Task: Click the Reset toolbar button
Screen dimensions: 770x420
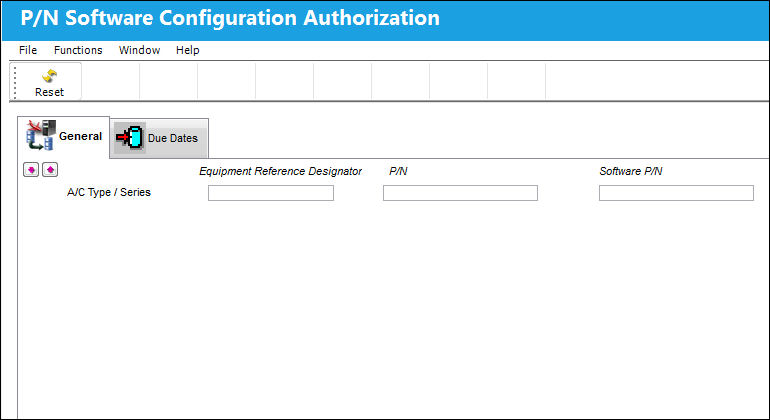Action: pyautogui.click(x=49, y=82)
